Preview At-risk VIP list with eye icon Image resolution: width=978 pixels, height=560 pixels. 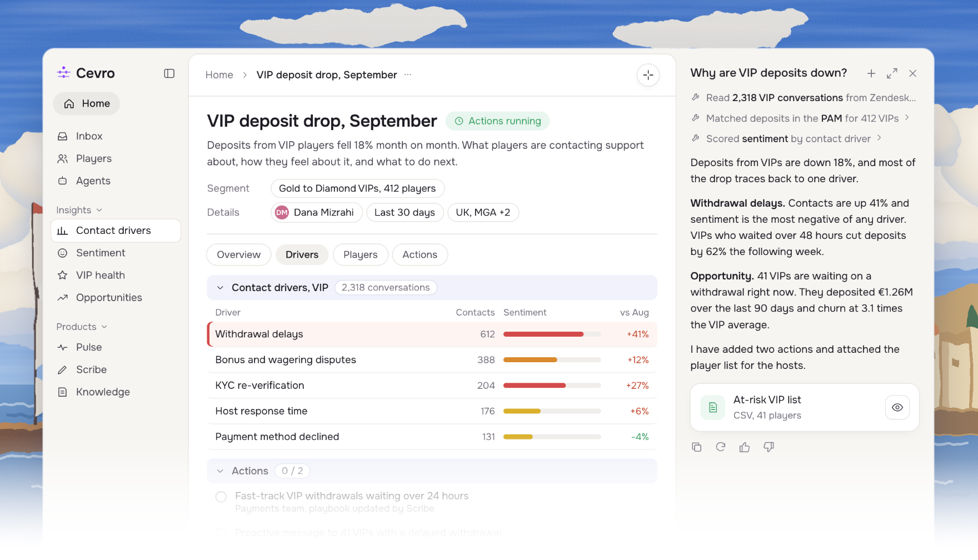tap(897, 407)
